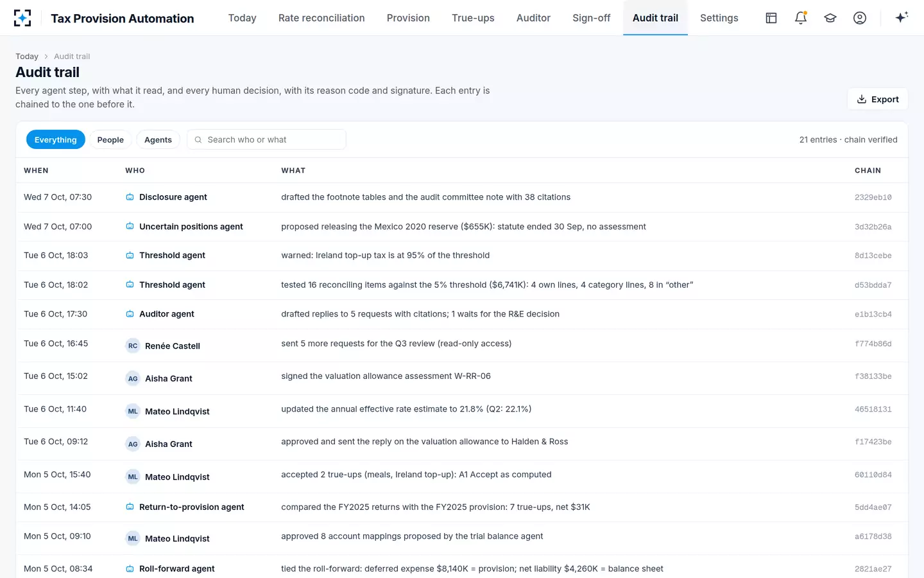Open notifications bell
Screen dimensions: 924x578
coord(801,18)
